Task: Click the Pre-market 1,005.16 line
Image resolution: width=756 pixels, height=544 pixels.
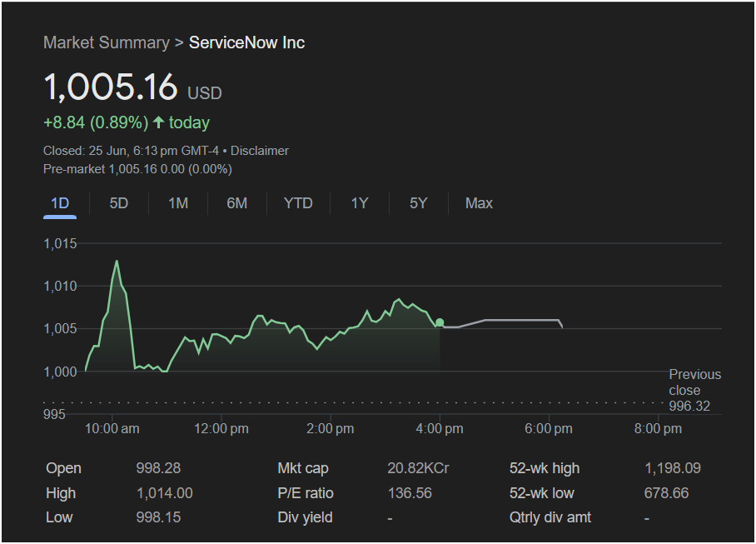Action: tap(137, 169)
